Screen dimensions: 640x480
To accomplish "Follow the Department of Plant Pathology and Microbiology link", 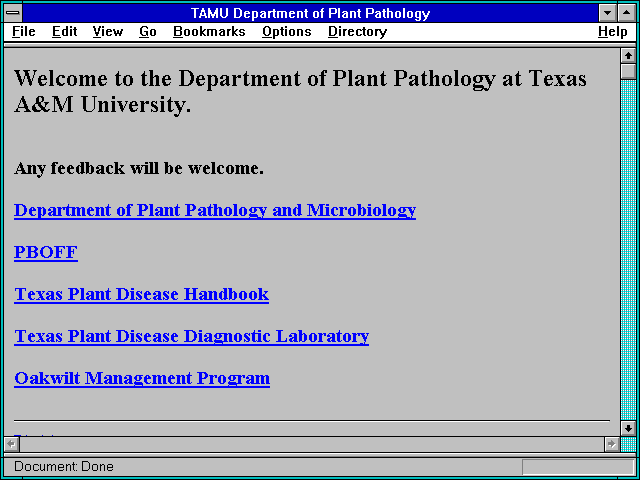I will pyautogui.click(x=215, y=211).
